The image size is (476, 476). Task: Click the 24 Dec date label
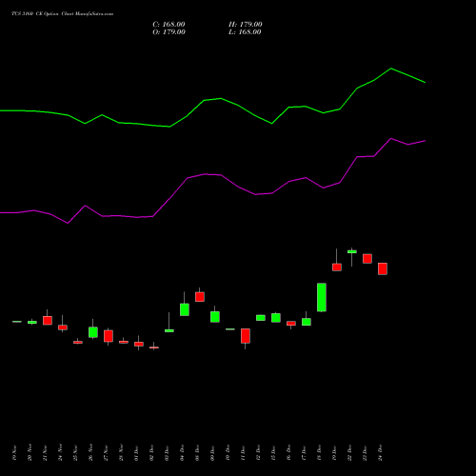click(x=380, y=452)
